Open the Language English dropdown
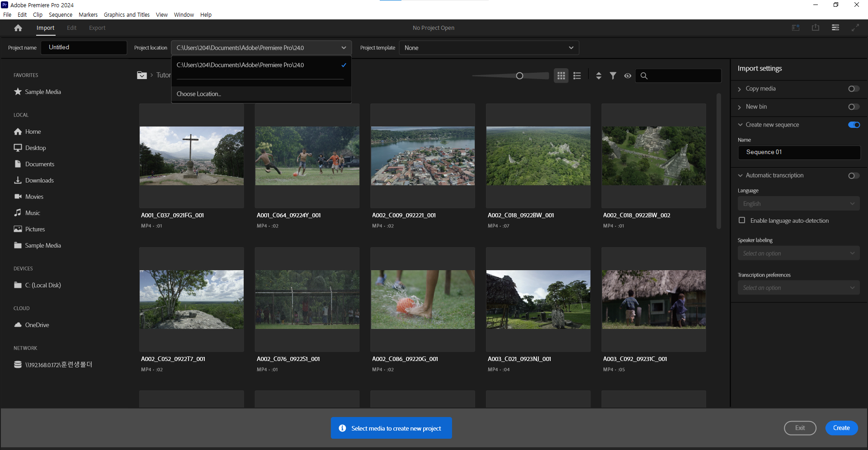868x450 pixels. 799,204
